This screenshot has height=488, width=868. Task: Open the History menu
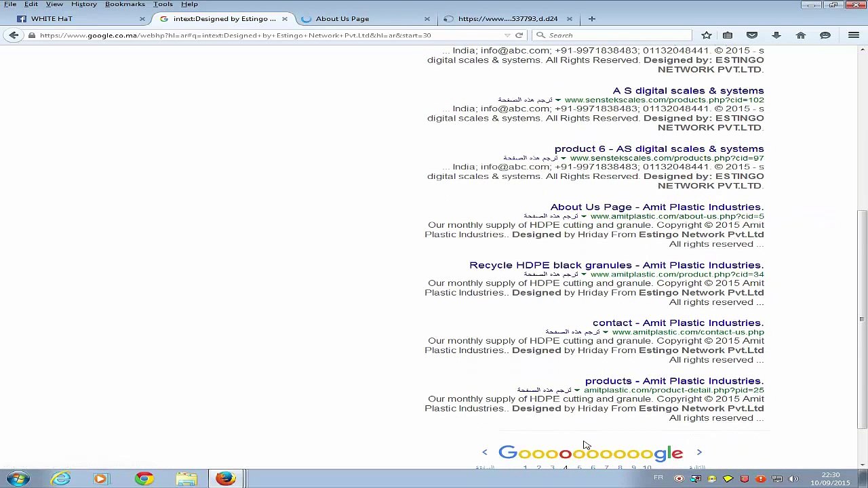pos(84,4)
